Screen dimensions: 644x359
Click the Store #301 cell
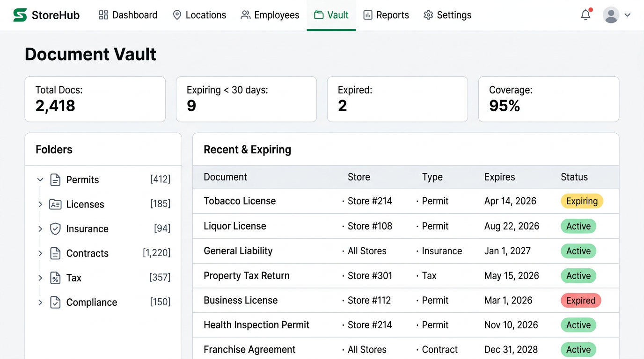(x=370, y=276)
